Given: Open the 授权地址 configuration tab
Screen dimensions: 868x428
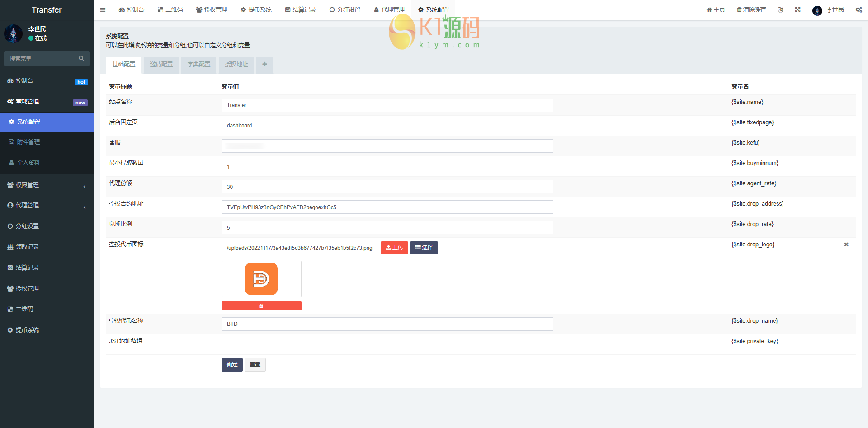Looking at the screenshot, I should click(x=236, y=65).
